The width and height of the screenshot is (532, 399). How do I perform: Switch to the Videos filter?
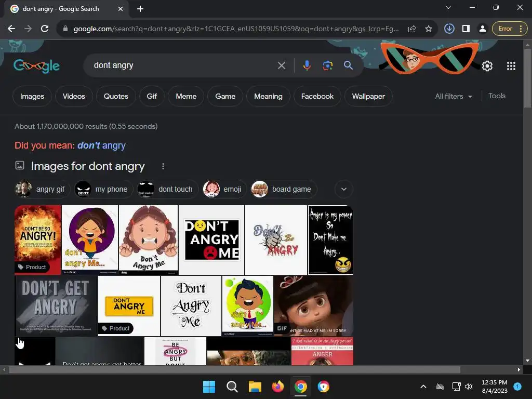(74, 96)
